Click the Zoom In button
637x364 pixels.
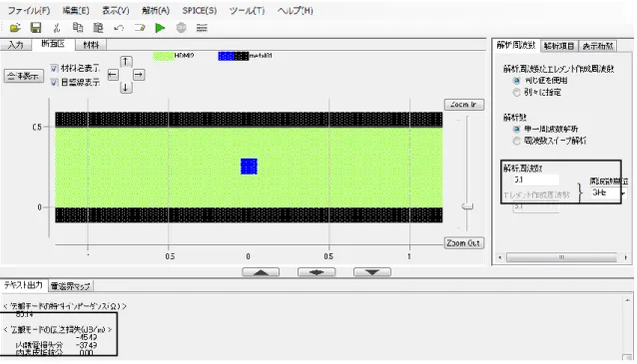tap(464, 105)
